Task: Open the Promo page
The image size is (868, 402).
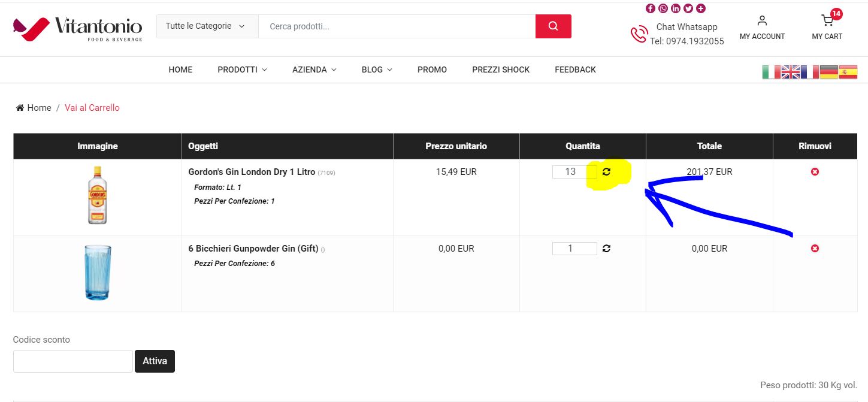Action: [x=432, y=69]
